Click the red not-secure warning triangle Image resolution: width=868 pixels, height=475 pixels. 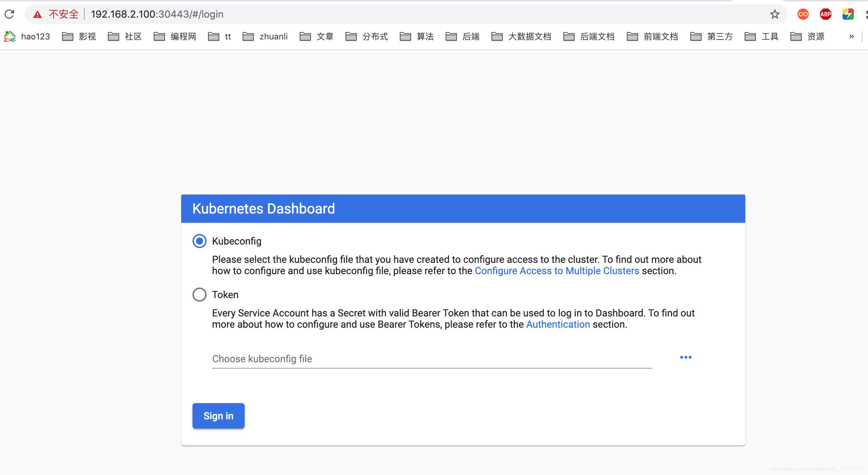pyautogui.click(x=37, y=14)
